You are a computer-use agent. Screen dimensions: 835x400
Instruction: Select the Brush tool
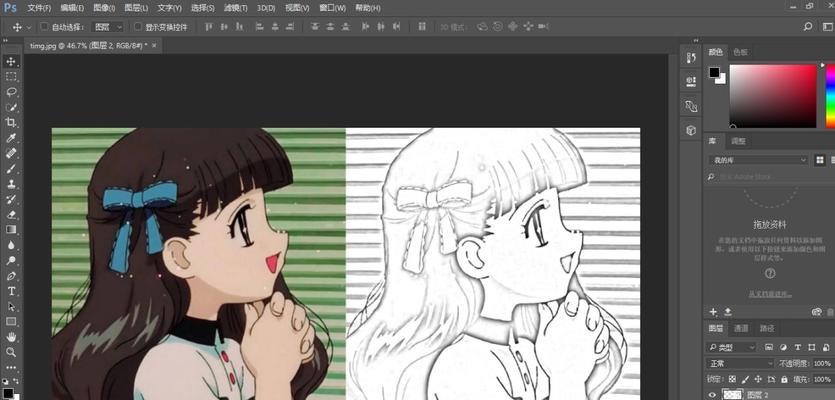click(x=11, y=169)
